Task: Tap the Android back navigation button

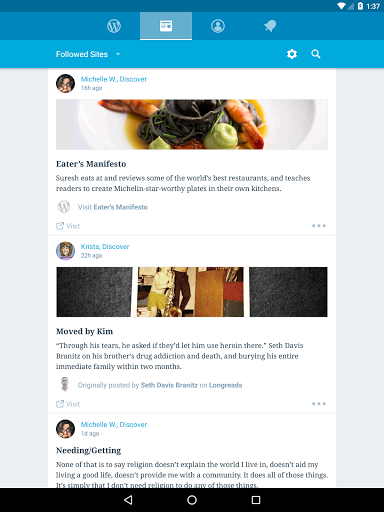Action: 128,500
